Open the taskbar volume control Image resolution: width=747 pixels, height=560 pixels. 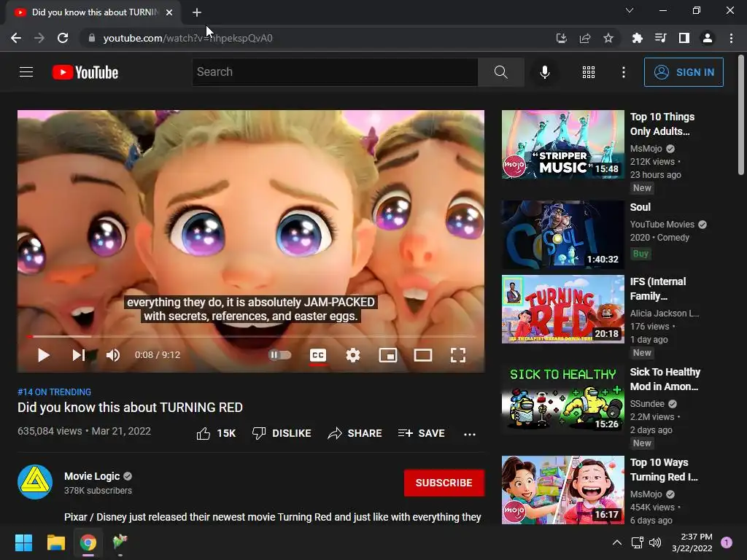(656, 542)
